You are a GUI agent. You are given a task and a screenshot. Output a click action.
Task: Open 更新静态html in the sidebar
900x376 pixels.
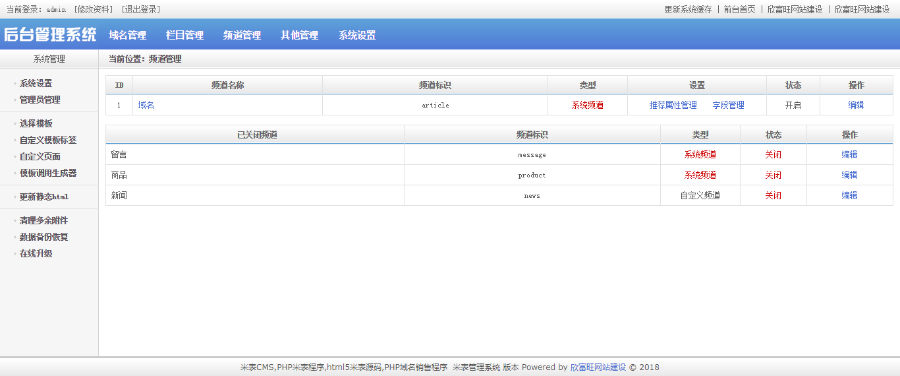[x=44, y=197]
